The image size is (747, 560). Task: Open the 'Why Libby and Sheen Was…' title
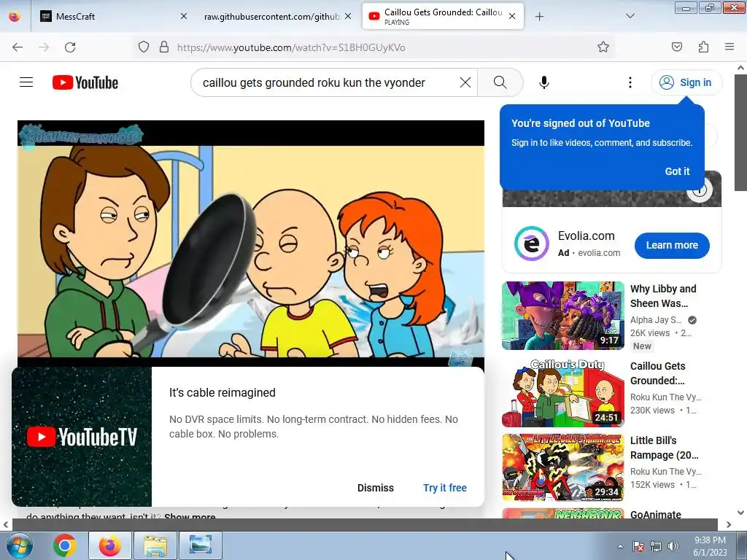click(x=662, y=296)
